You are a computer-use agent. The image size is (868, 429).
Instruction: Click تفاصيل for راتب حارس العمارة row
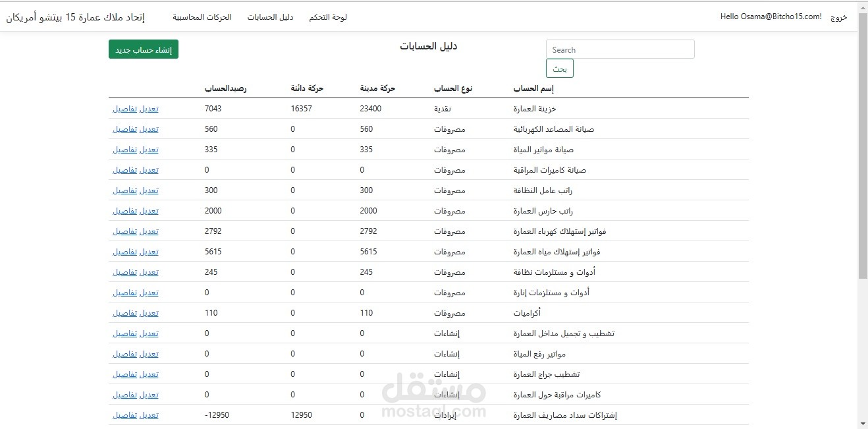coord(125,211)
